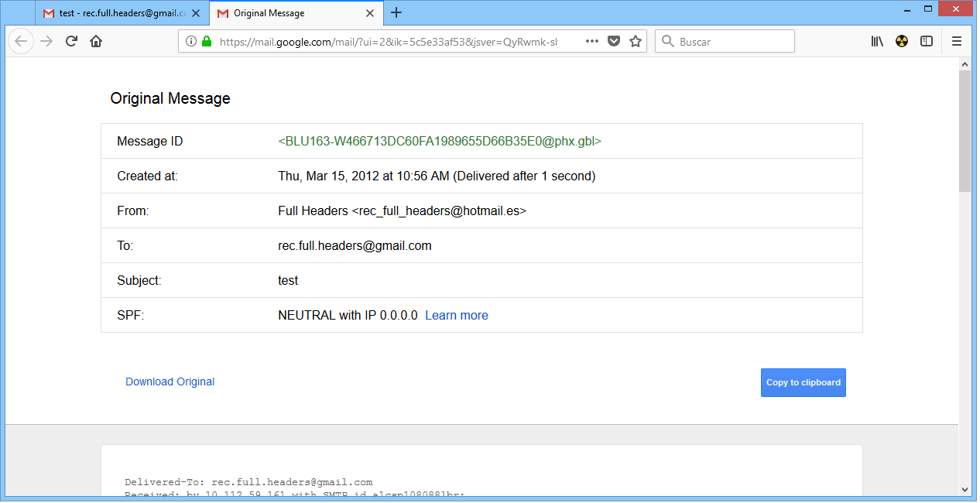Go back to previous page
This screenshot has height=503, width=980.
[21, 42]
